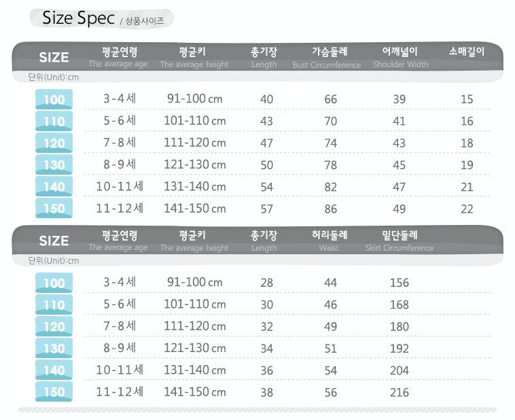Click bust circumference value 82

[330, 187]
